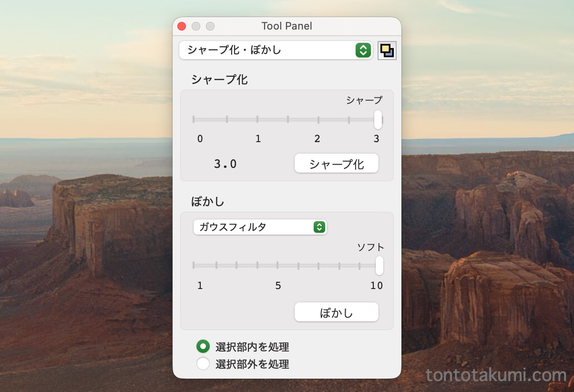Image resolution: width=574 pixels, height=392 pixels.
Task: Select the 選択部内を処理 radio option
Action: (203, 347)
